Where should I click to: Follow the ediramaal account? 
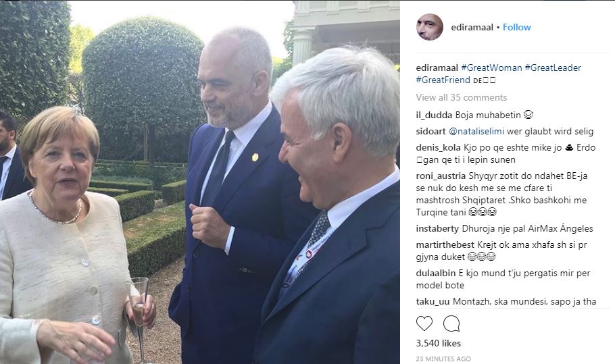point(516,27)
